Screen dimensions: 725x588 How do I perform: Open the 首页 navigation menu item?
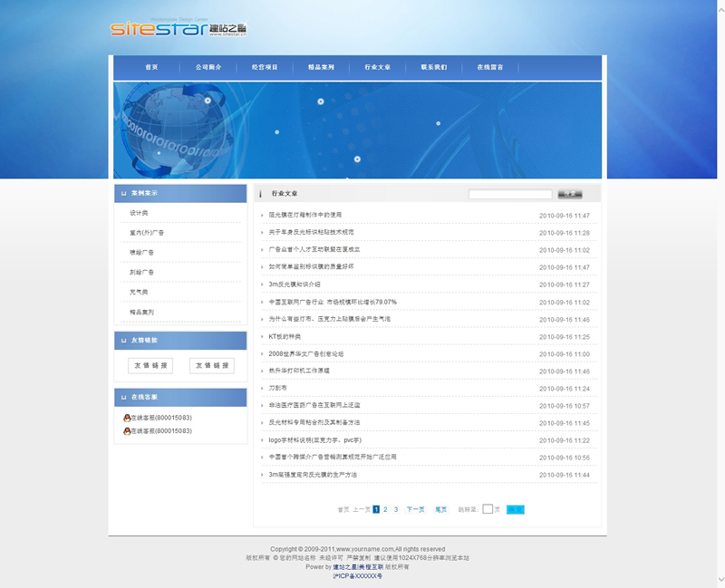[151, 68]
